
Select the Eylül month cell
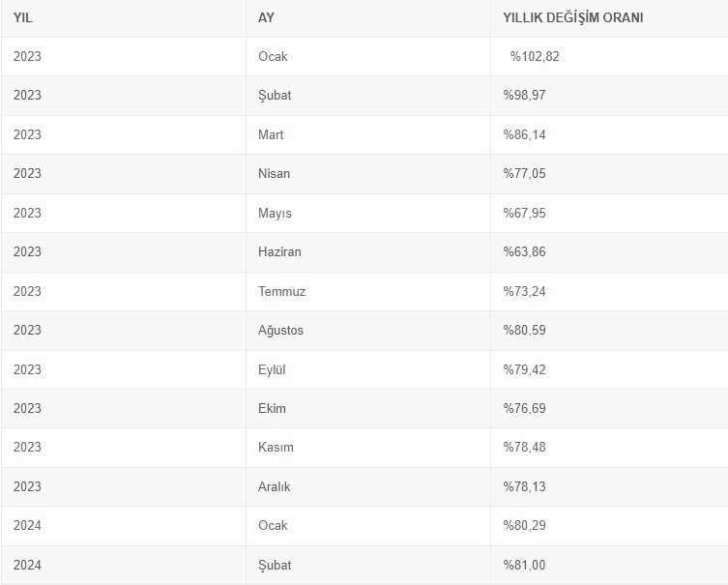pos(272,369)
